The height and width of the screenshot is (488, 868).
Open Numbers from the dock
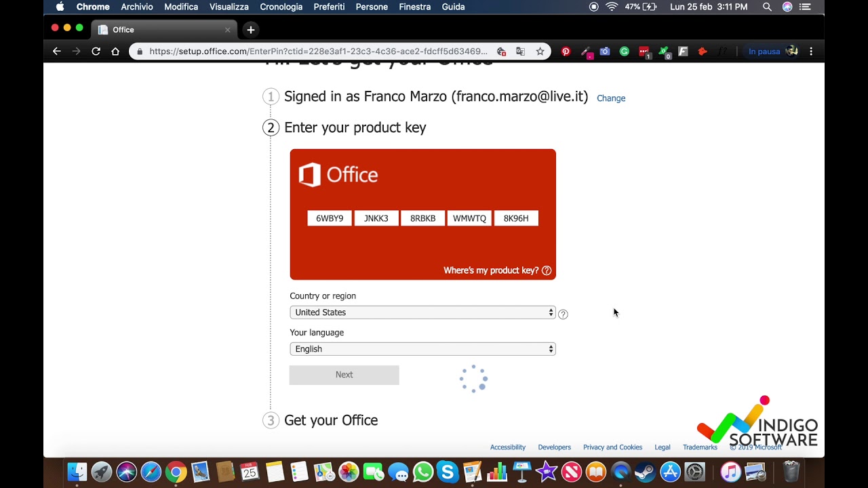(x=497, y=472)
